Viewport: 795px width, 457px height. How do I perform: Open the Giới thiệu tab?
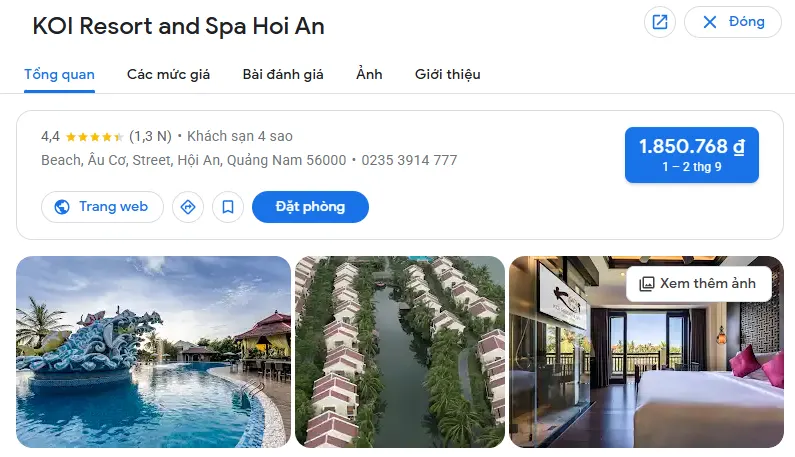pos(448,75)
